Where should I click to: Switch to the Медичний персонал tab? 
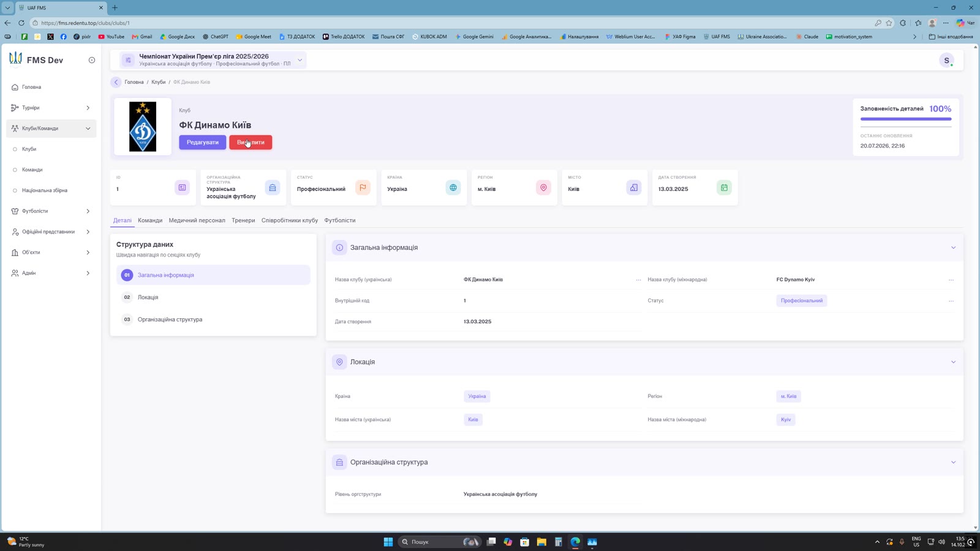[197, 220]
